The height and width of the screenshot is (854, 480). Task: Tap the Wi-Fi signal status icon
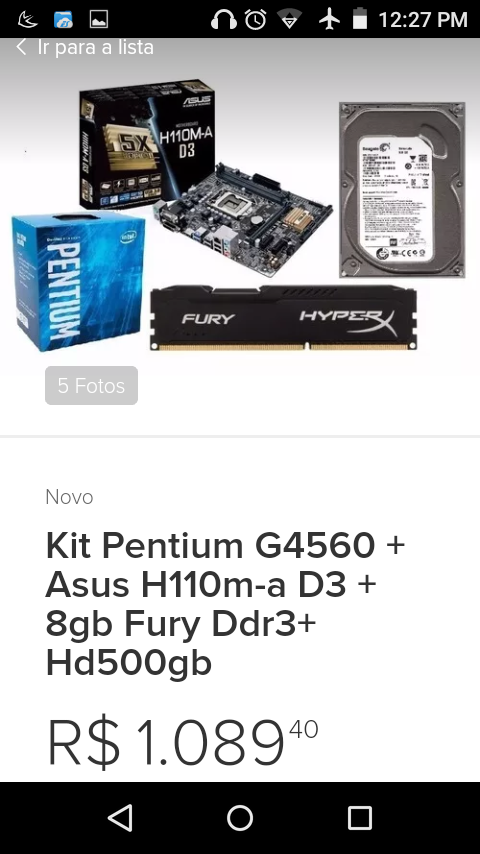point(290,20)
